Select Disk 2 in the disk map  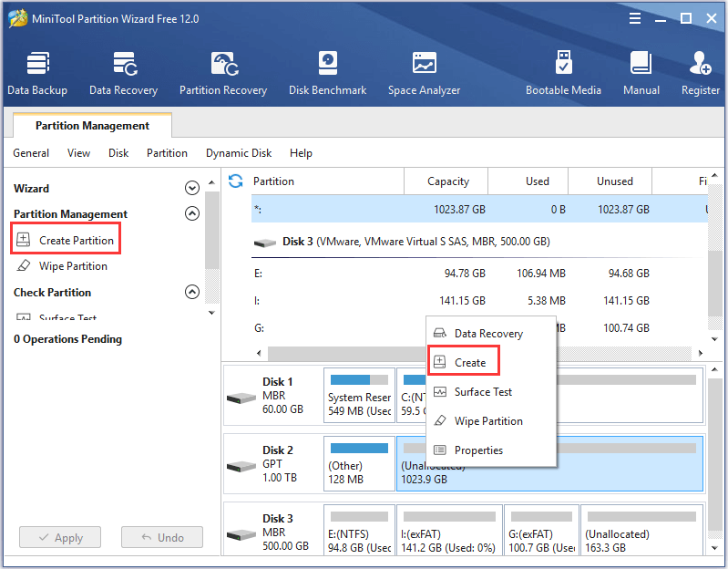pos(273,463)
